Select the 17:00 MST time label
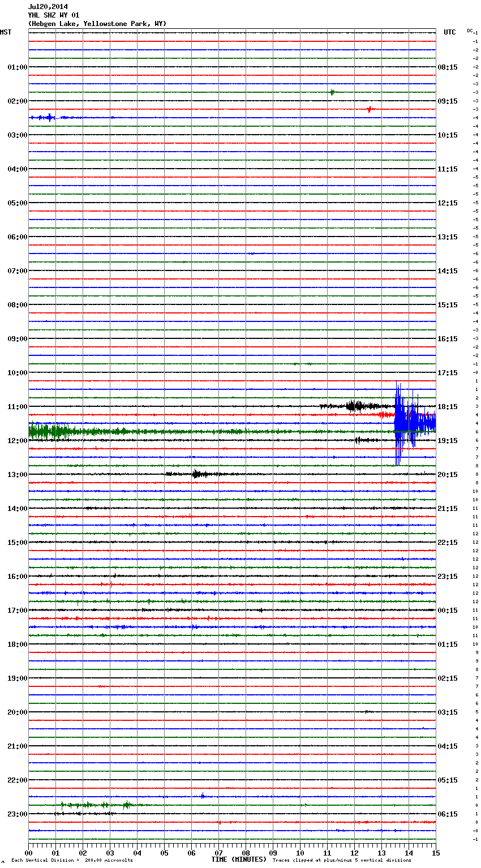481x868 pixels. (18, 611)
